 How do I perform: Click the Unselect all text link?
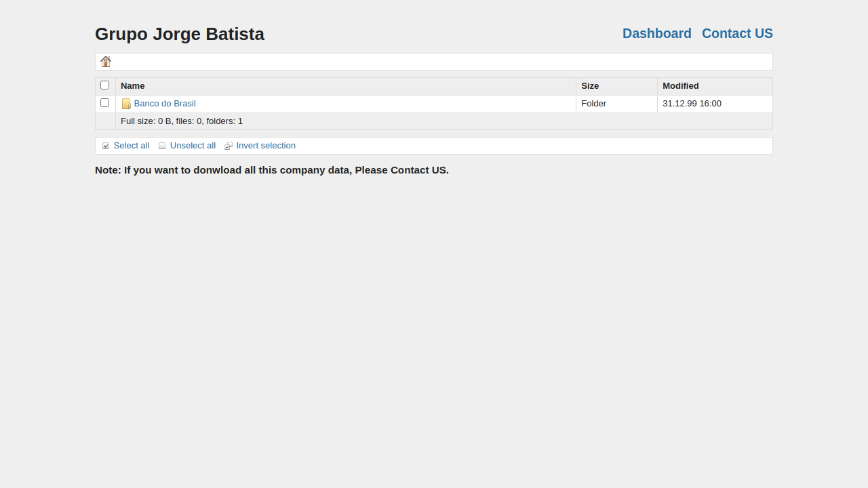coord(193,146)
